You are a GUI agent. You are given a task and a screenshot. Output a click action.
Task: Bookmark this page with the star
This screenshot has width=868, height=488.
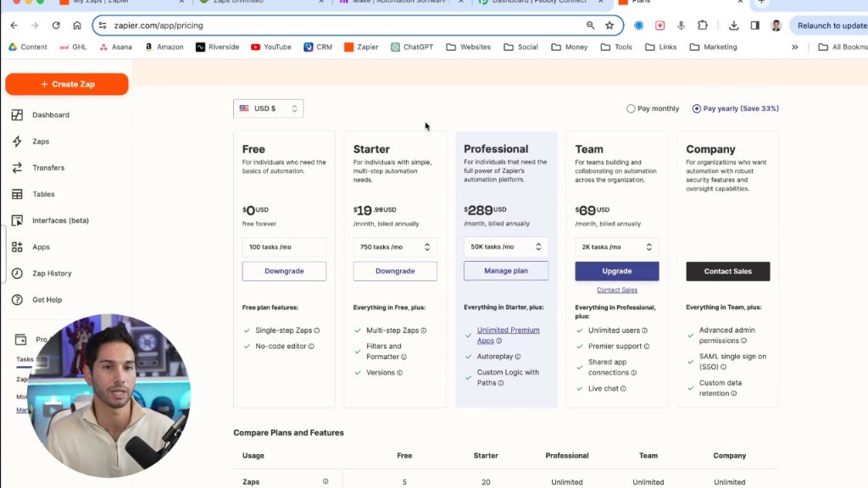pos(609,25)
